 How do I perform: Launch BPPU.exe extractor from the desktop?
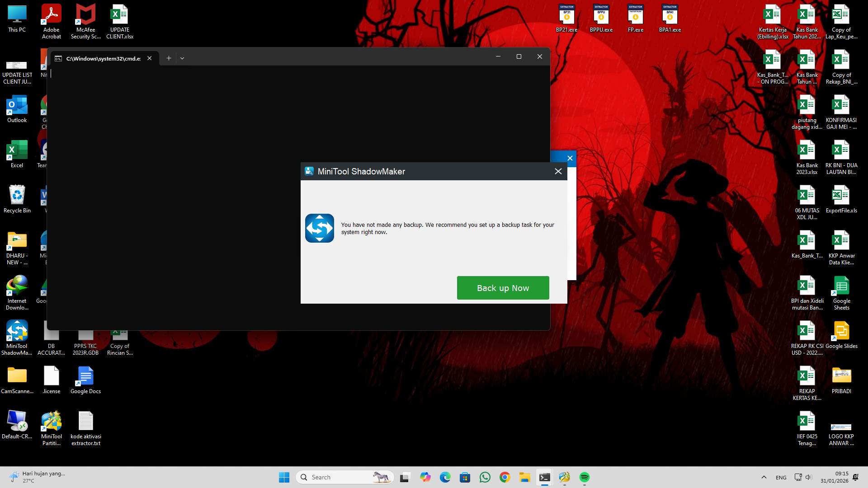pos(601,17)
